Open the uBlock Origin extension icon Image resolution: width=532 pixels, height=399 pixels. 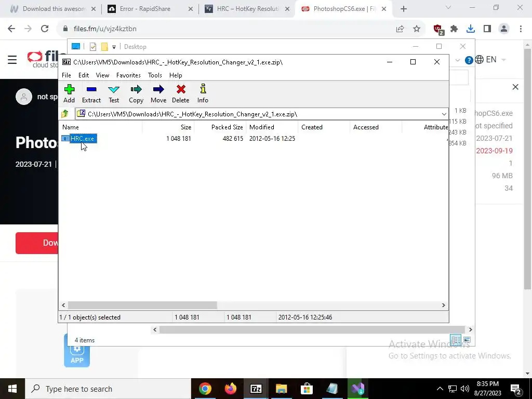(438, 30)
